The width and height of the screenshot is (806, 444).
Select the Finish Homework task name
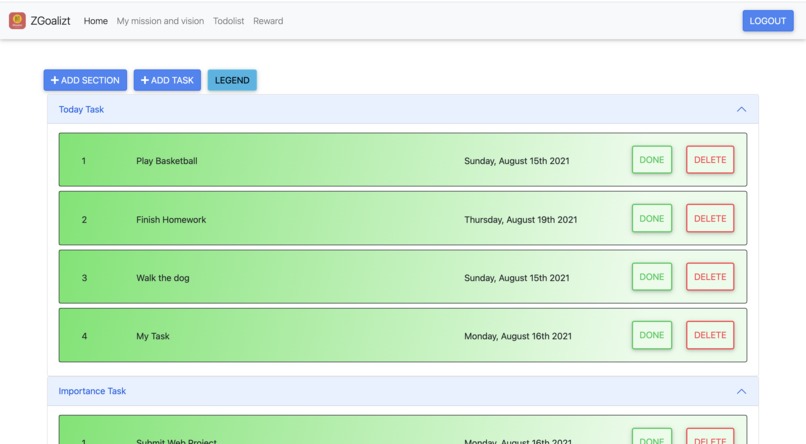pyautogui.click(x=171, y=219)
